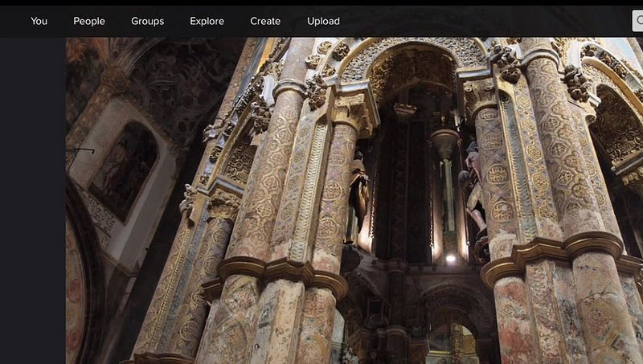Expand the Groups navigation menu
The width and height of the screenshot is (643, 364).
(x=147, y=21)
